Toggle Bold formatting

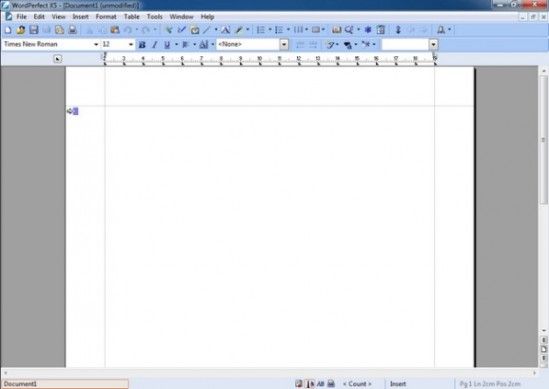(x=142, y=44)
